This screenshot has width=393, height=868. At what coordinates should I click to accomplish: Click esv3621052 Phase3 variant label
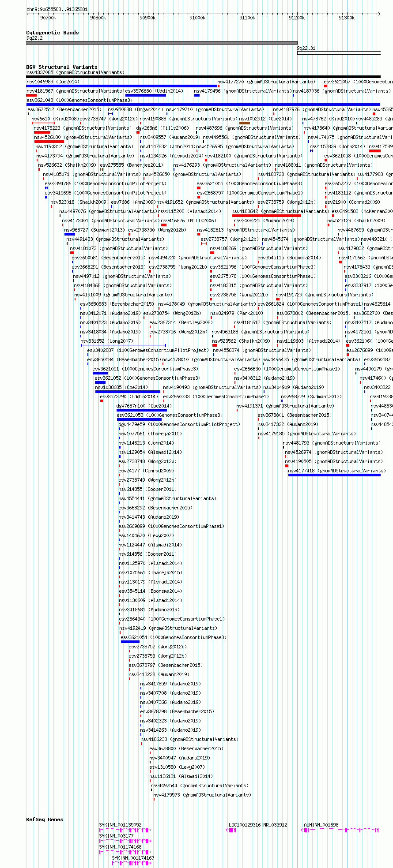pos(147,378)
